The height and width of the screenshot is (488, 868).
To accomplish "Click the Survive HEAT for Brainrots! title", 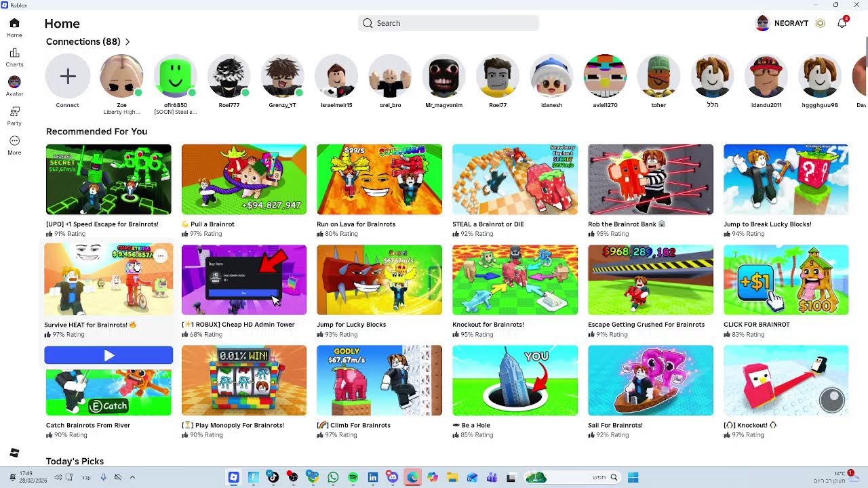I will click(91, 325).
